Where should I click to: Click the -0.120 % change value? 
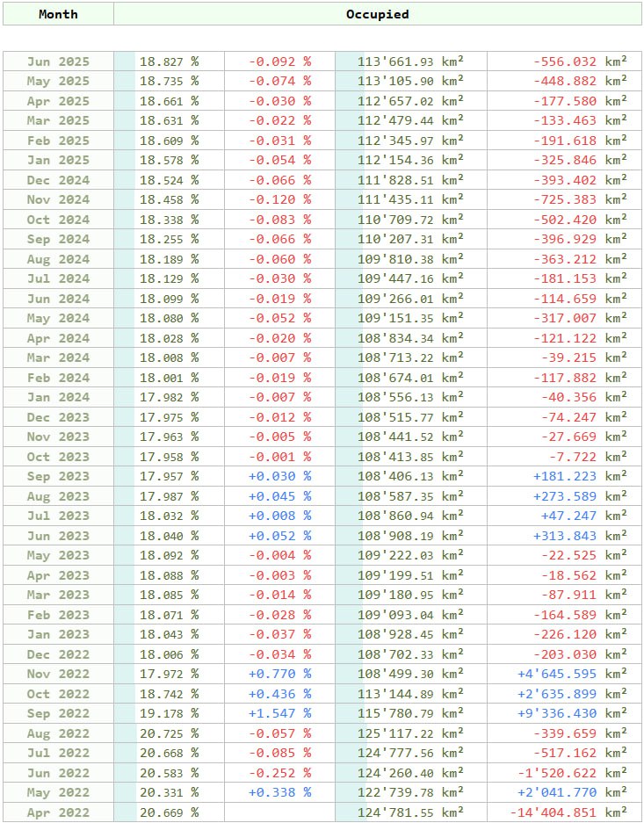[279, 199]
